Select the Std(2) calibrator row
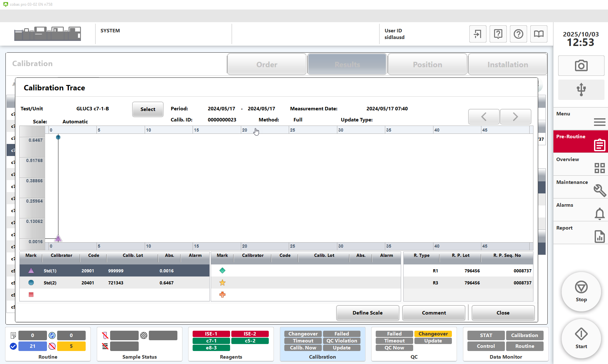Viewport: 608px width, 364px height. (114, 283)
